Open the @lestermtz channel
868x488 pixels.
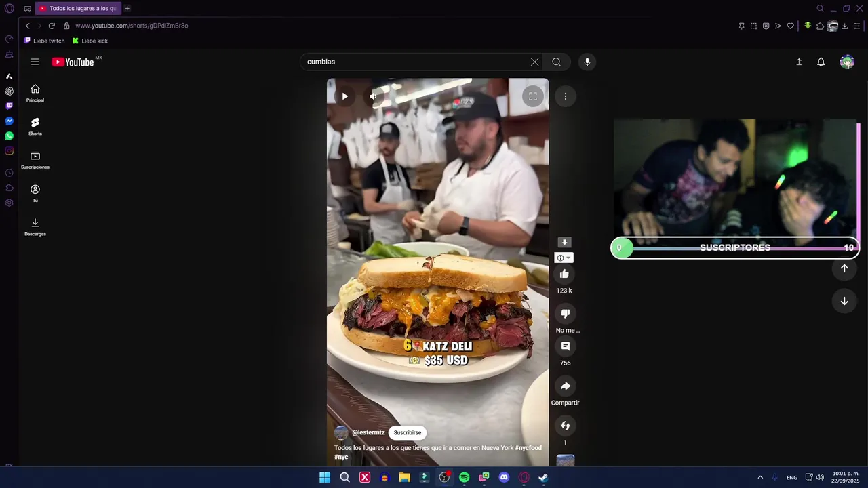[368, 432]
